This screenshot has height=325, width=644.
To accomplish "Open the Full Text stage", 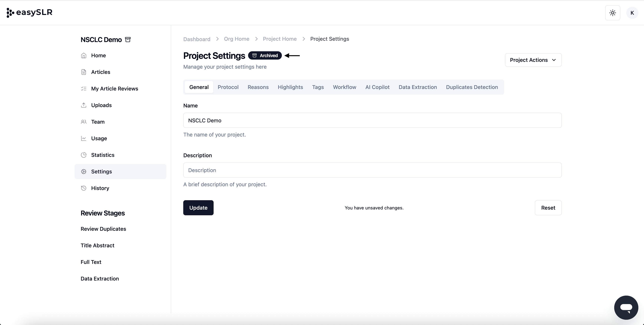I will [91, 262].
